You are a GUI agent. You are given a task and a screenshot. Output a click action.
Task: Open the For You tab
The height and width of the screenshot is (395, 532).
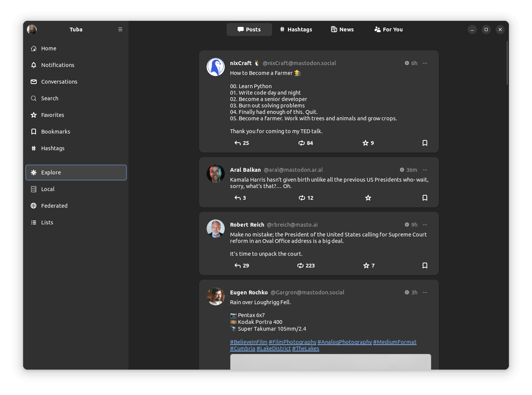389,30
